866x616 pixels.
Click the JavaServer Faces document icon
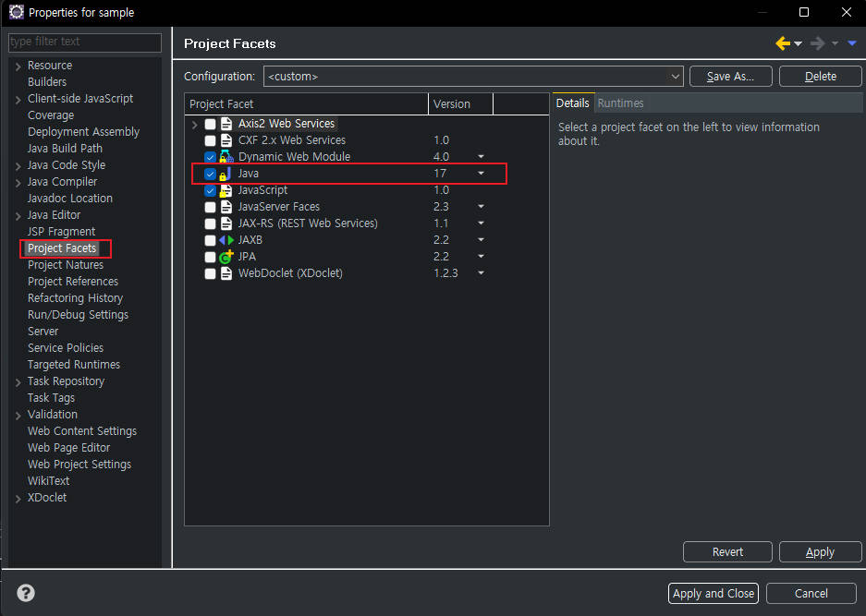(x=226, y=207)
